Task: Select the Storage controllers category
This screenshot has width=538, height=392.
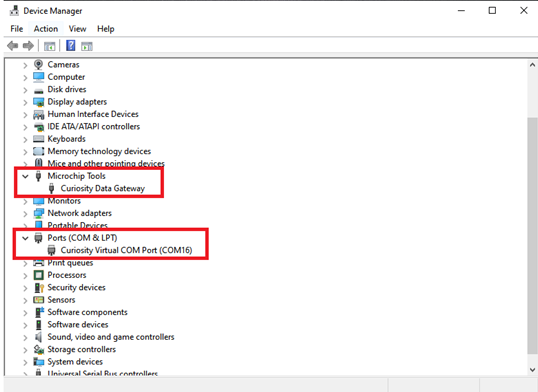Action: pyautogui.click(x=82, y=349)
